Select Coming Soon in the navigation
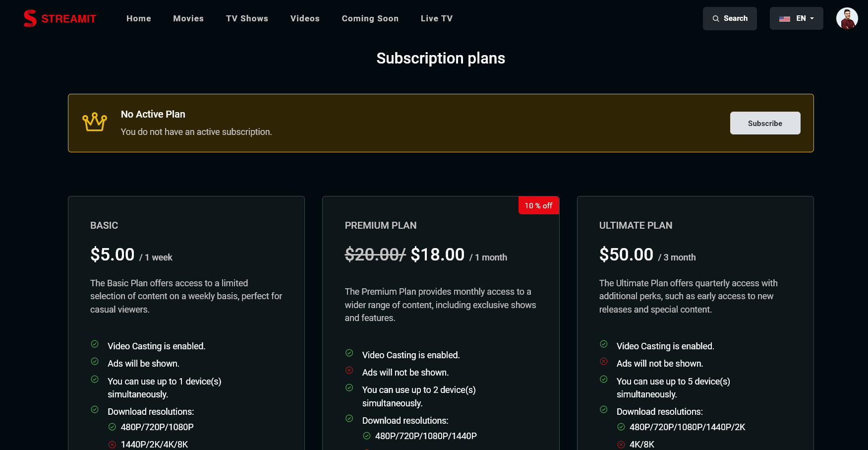This screenshot has height=450, width=868. pyautogui.click(x=370, y=18)
